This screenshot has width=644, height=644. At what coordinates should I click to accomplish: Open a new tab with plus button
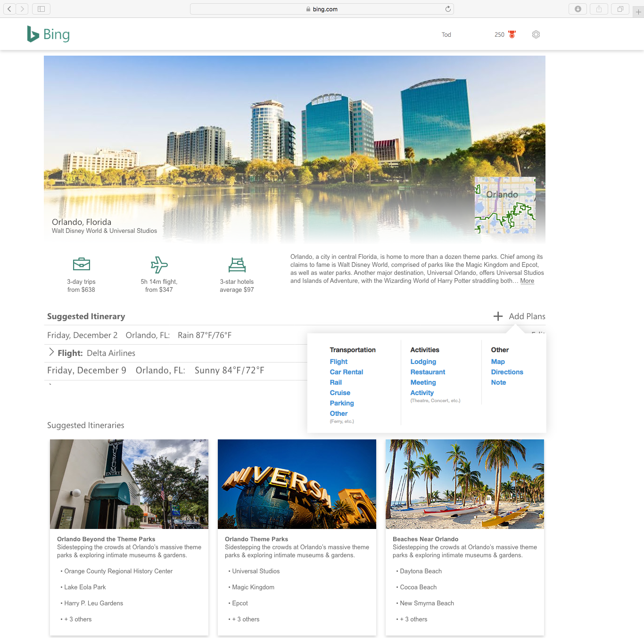pos(638,12)
